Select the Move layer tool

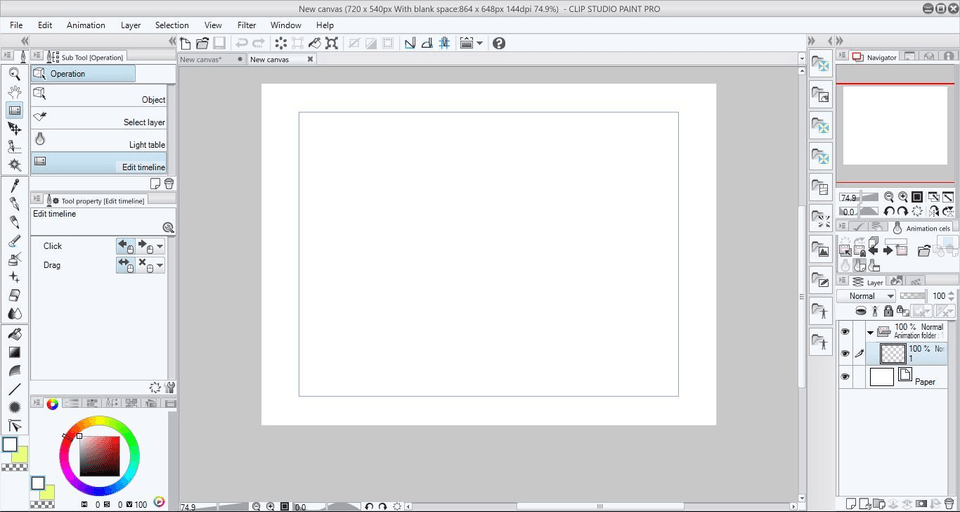pyautogui.click(x=15, y=129)
